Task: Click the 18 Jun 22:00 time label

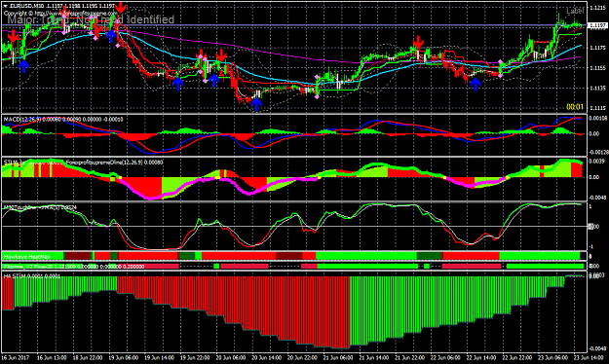Action: click(88, 357)
